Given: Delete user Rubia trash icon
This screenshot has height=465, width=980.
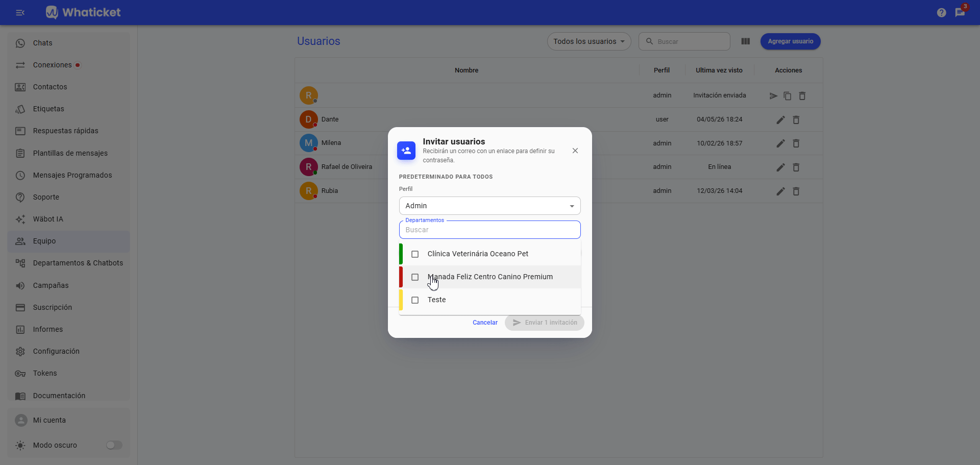Looking at the screenshot, I should pos(796,191).
